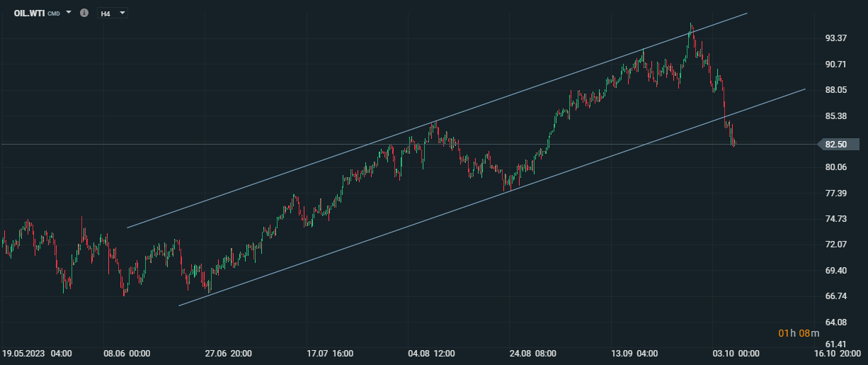Viewport: 868px width, 365px height.
Task: Click the 13.09 04:00 time axis label
Action: [634, 353]
